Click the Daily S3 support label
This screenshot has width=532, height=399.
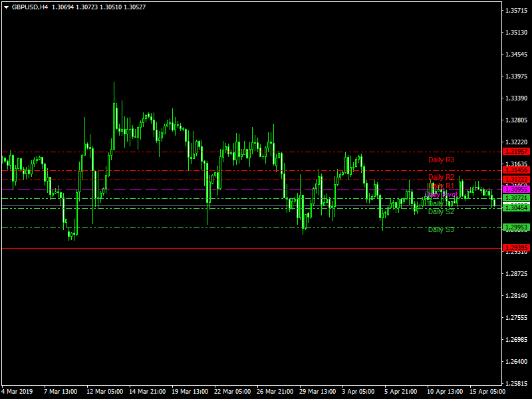click(x=441, y=229)
